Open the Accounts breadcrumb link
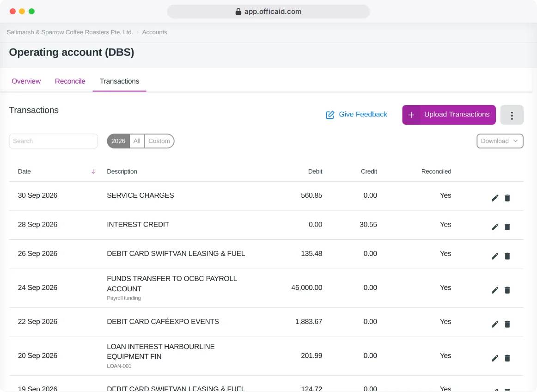The image size is (537, 392). click(x=154, y=32)
